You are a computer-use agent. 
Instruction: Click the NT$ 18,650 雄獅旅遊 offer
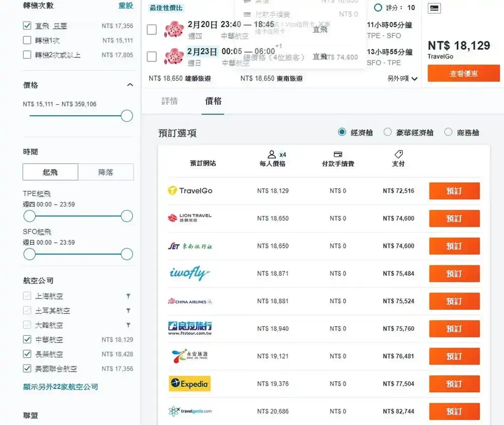coord(180,79)
